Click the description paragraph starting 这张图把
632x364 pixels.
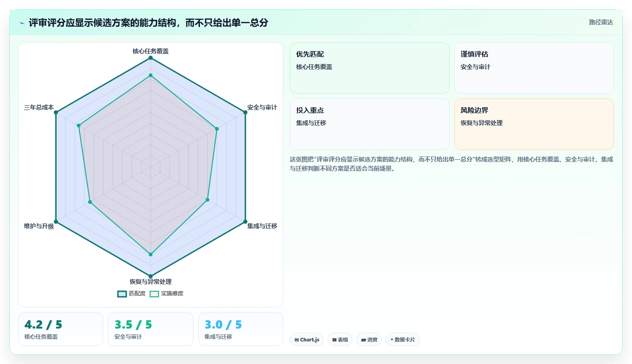(x=451, y=164)
